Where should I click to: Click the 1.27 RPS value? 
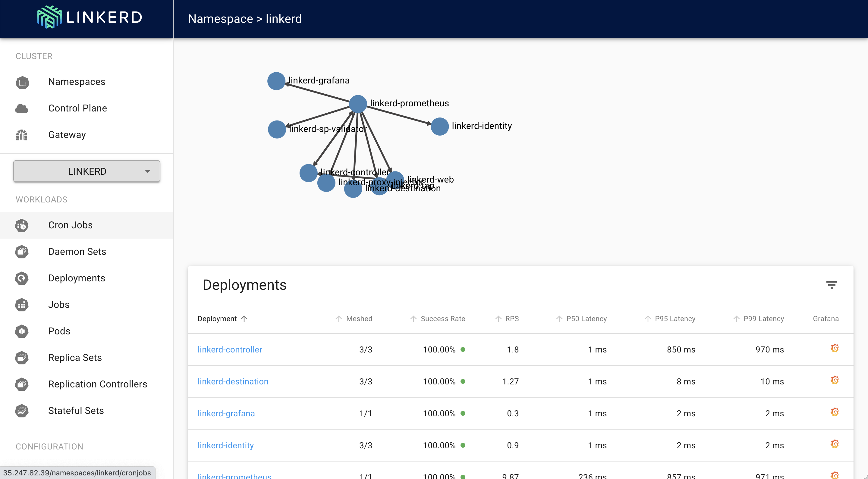(x=511, y=382)
